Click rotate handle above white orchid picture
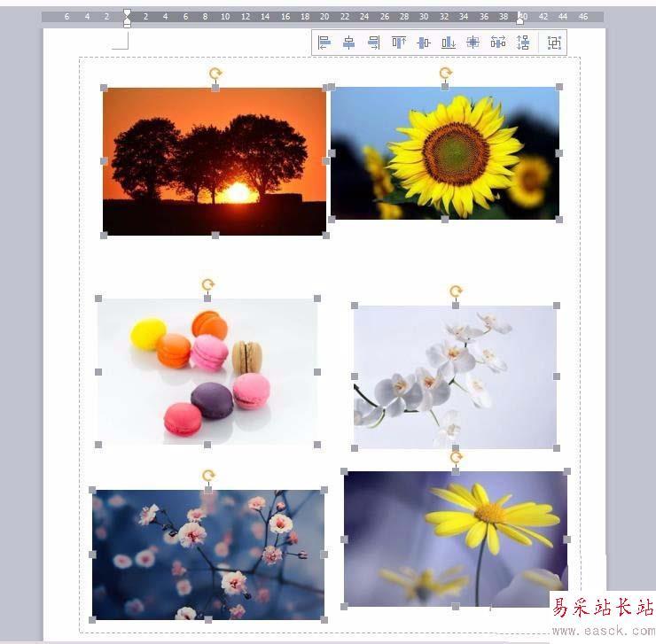Screen dimensions: 656x644 [456, 291]
